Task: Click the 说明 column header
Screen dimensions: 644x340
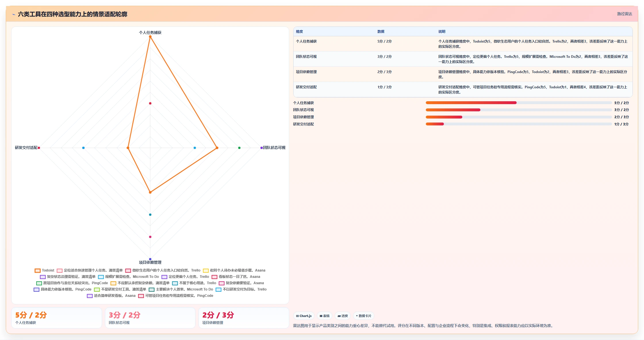Action: (442, 32)
